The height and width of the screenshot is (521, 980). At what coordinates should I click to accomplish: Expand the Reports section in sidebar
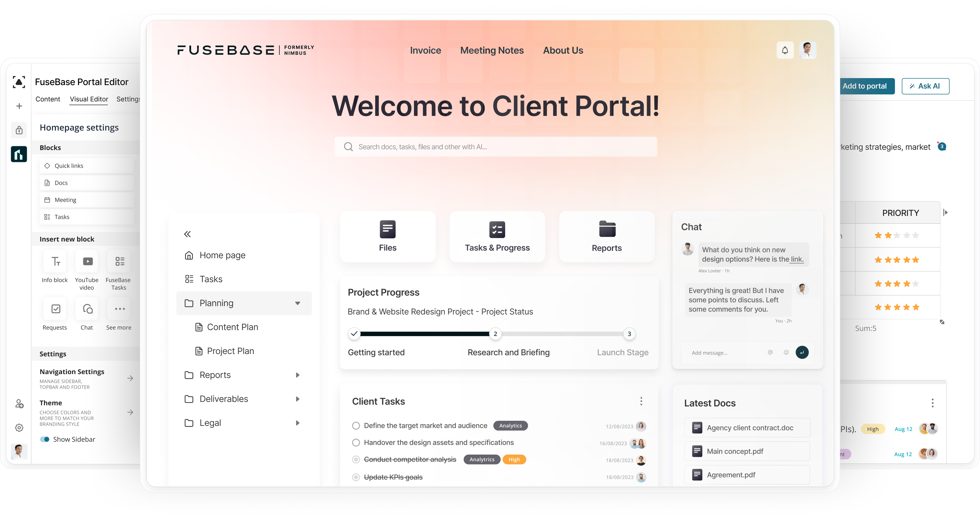click(x=297, y=374)
